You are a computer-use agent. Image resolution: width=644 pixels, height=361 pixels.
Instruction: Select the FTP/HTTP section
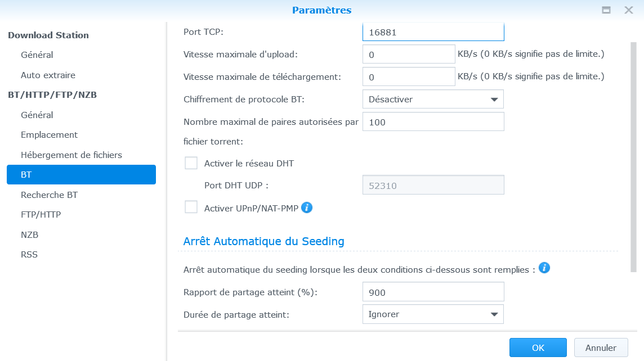point(41,214)
